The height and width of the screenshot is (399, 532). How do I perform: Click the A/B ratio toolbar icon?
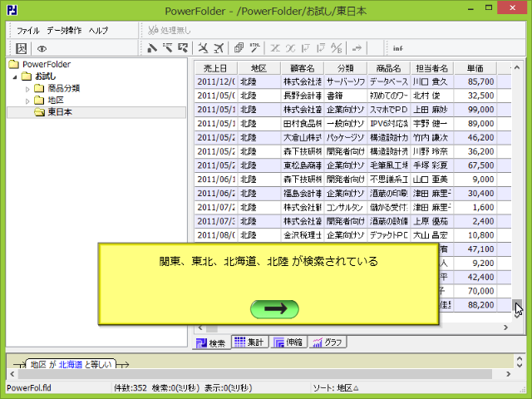coord(336,48)
